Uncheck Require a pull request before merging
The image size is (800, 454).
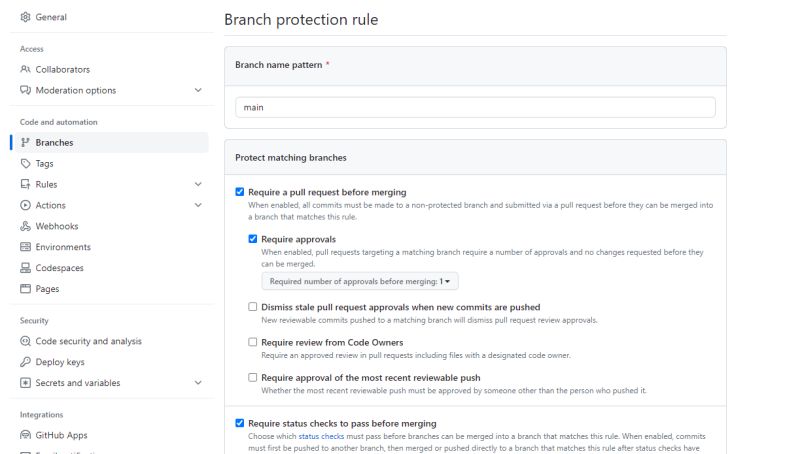[239, 192]
